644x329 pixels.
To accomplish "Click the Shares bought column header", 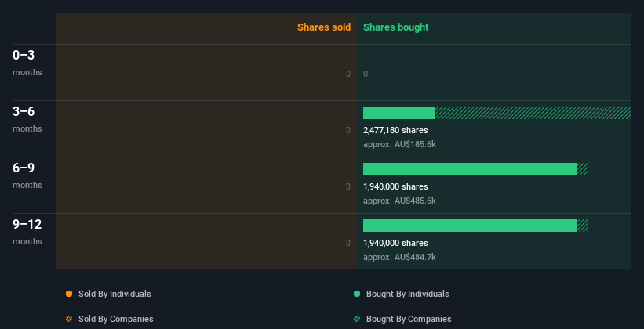I will click(x=396, y=27).
